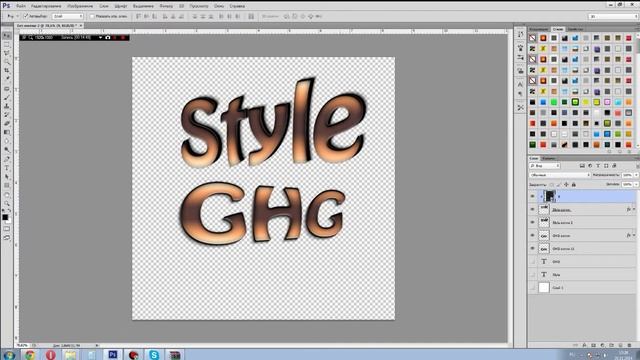Show the bottom white-thumbnail layer

532,288
